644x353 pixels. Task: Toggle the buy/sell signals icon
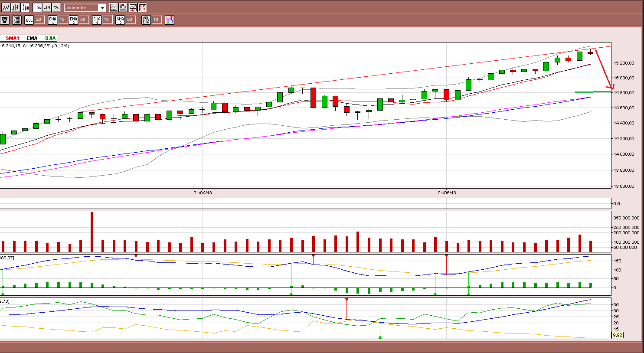tap(170, 20)
